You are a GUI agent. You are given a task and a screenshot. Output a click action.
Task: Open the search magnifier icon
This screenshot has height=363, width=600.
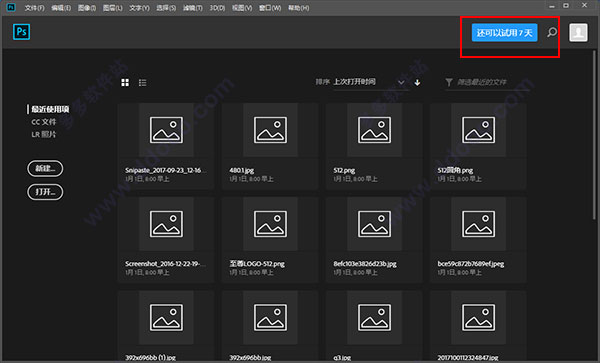[x=552, y=32]
